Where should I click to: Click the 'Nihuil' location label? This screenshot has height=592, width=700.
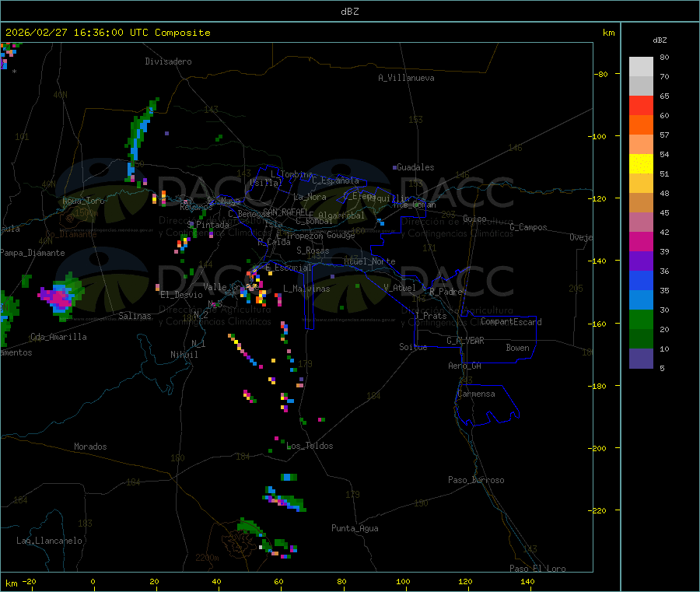pyautogui.click(x=184, y=355)
